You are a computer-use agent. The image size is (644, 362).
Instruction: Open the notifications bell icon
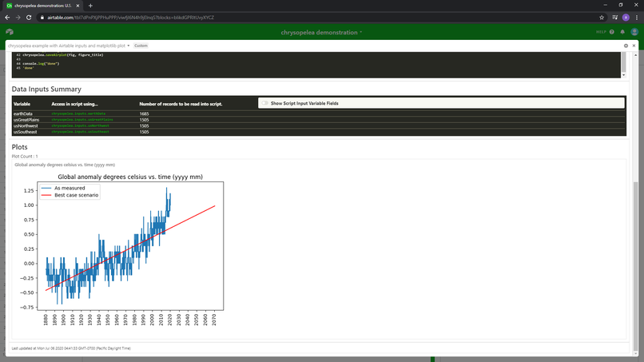(x=622, y=32)
